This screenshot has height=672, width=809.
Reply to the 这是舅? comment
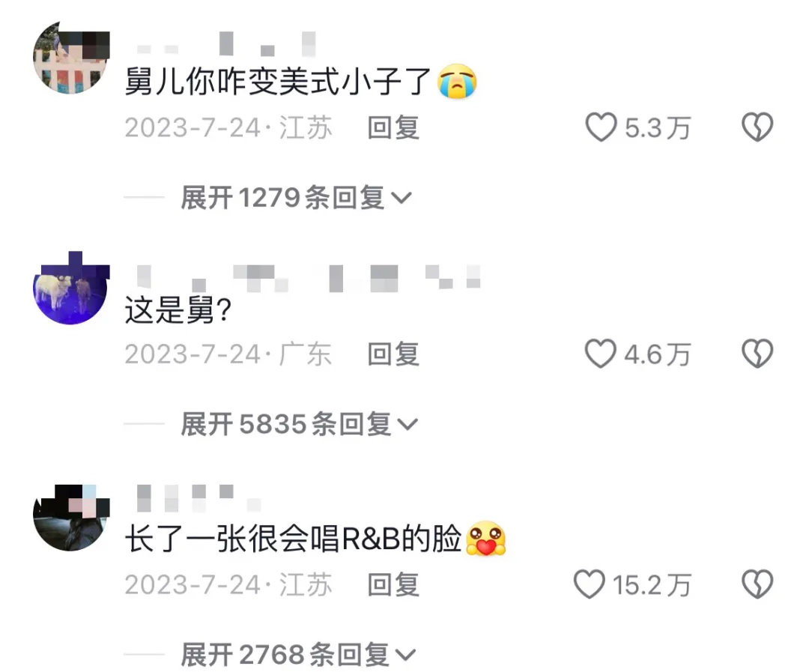[393, 354]
